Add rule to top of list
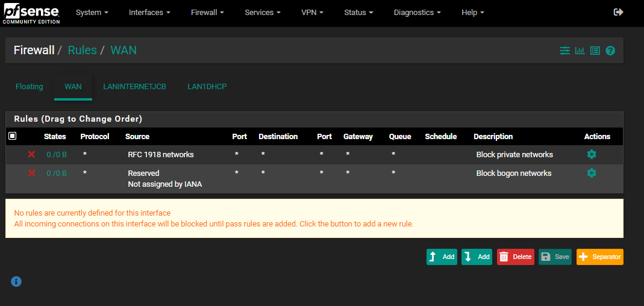Screen dimensions: 644x306 coord(442,257)
